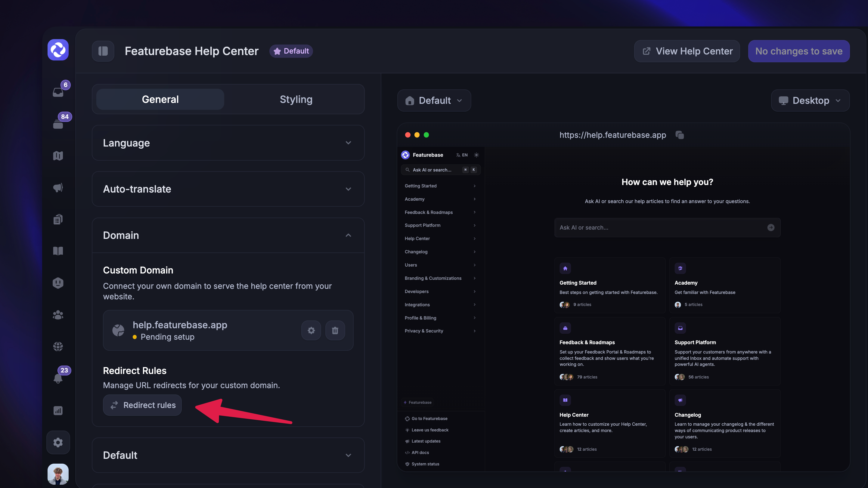Open the Support Platform category card

click(x=725, y=351)
